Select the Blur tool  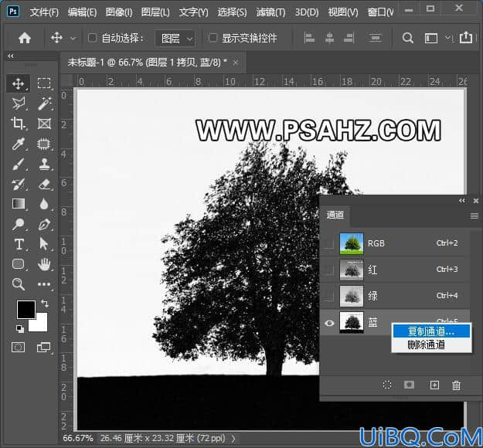(x=44, y=204)
